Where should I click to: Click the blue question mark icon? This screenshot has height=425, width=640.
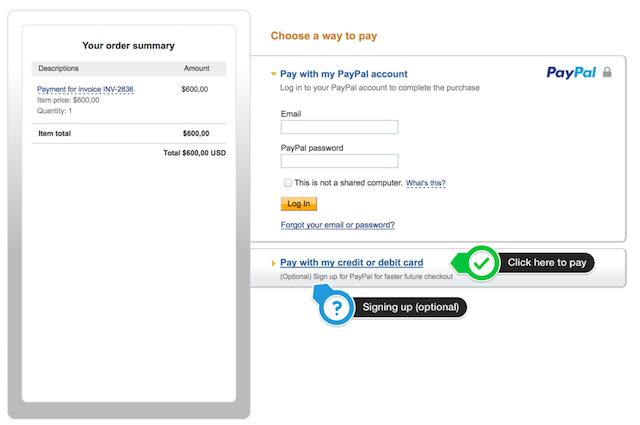[336, 308]
